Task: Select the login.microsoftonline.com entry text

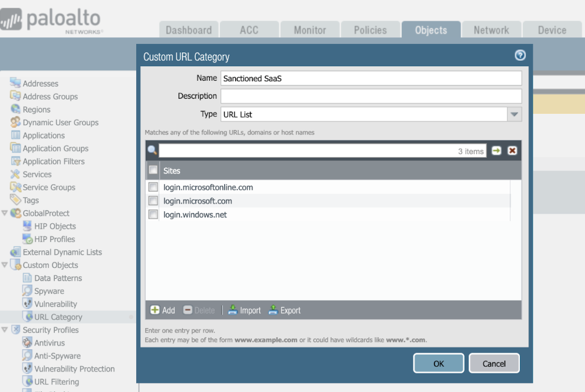Action: coord(208,187)
